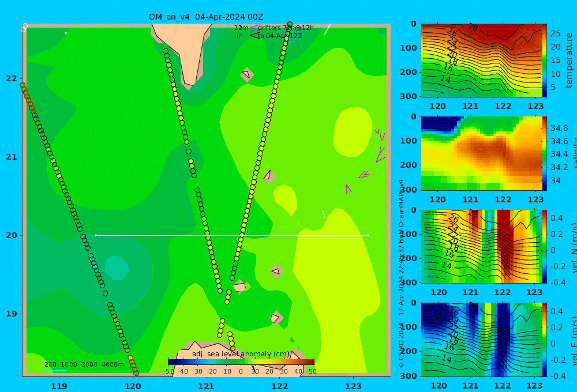Select depth contour legend '200 1000 2000 4000m'

(84, 364)
